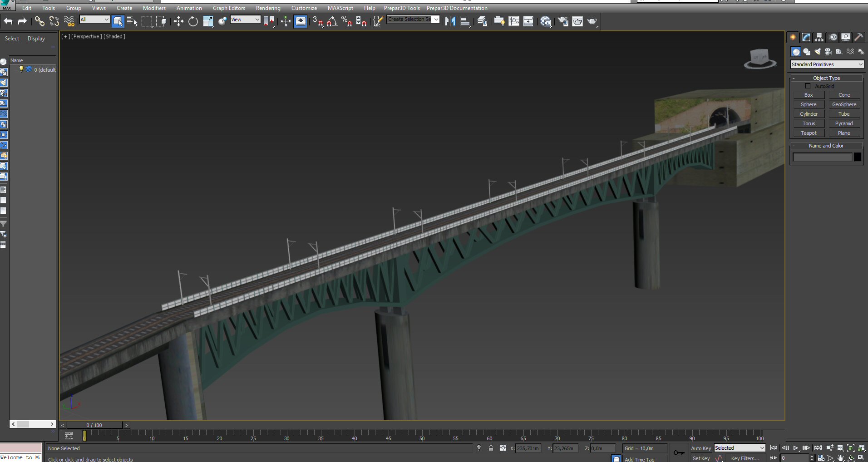The image size is (868, 462).
Task: Open the Prepar3D Tools menu
Action: 401,8
